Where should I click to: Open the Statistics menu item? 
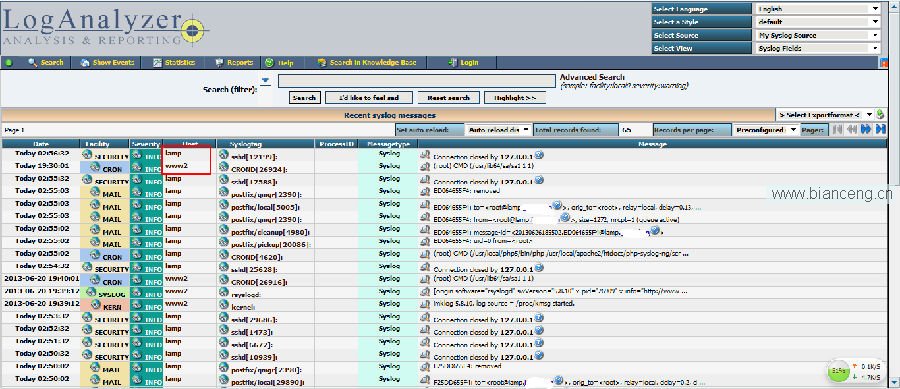click(174, 63)
